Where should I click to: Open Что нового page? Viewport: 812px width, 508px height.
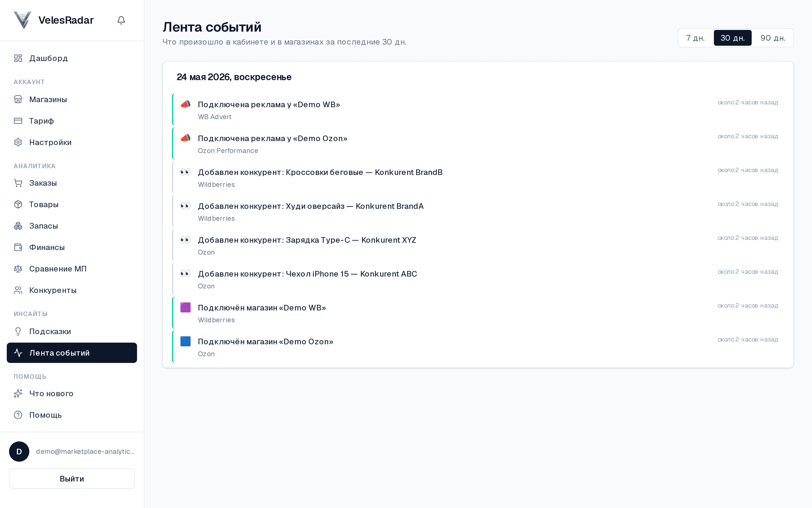[72, 393]
